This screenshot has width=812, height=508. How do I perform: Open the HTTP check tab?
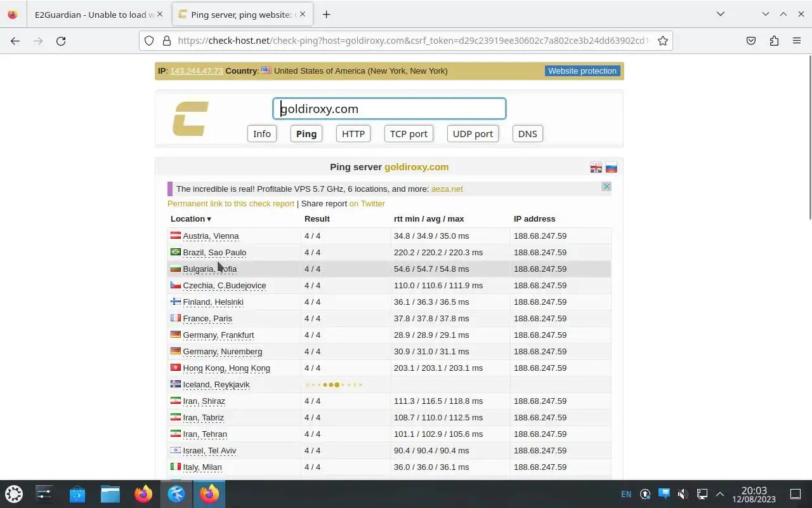(x=353, y=134)
